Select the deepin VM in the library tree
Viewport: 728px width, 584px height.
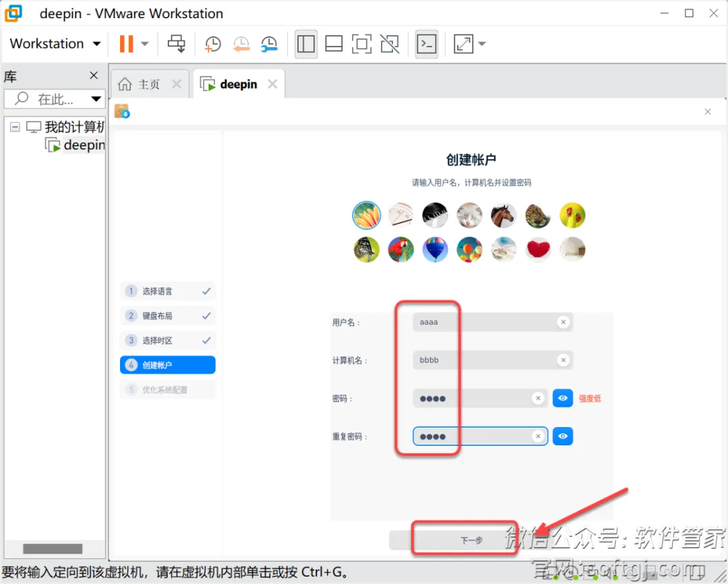point(75,145)
